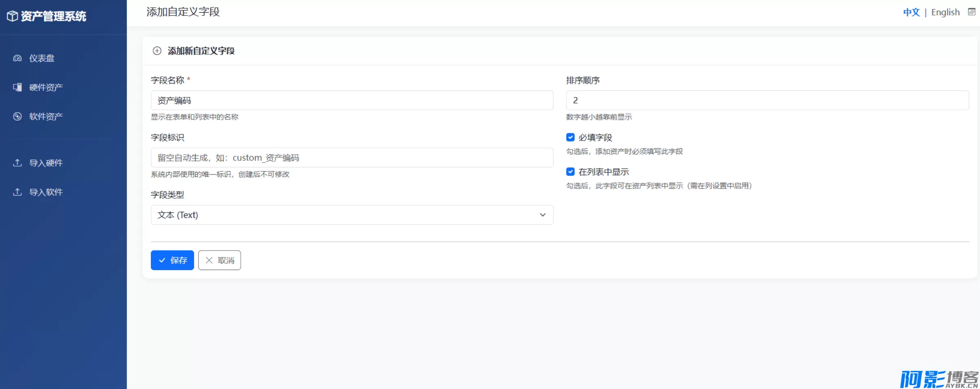Screen dimensions: 980x389
Task: Click the import hardware upload icon
Action: coord(17,163)
